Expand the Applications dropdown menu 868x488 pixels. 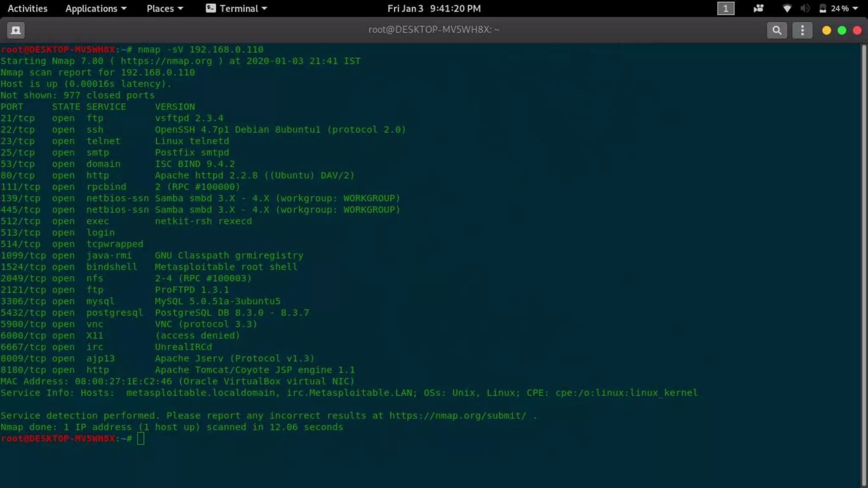(96, 8)
